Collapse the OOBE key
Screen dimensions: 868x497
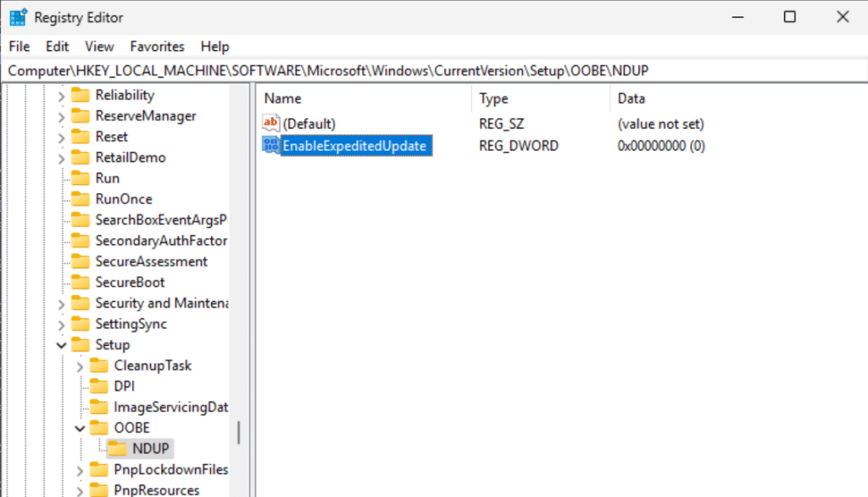point(80,428)
